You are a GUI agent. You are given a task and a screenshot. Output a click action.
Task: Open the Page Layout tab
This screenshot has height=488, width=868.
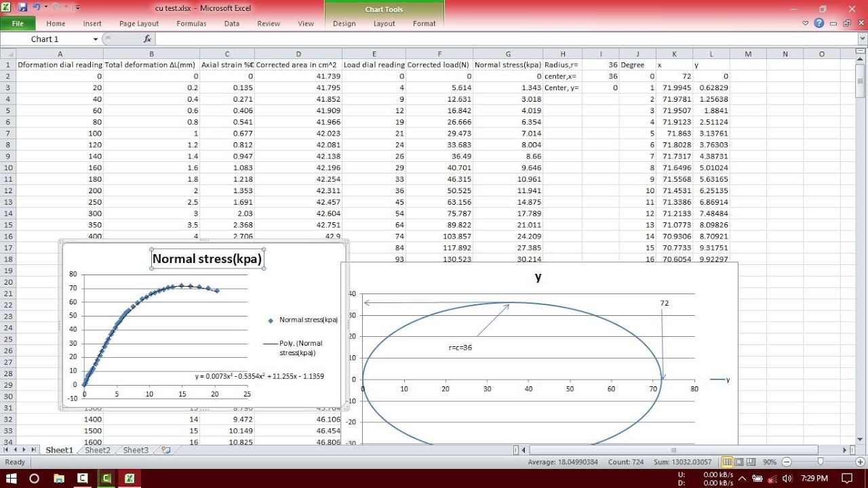point(139,23)
